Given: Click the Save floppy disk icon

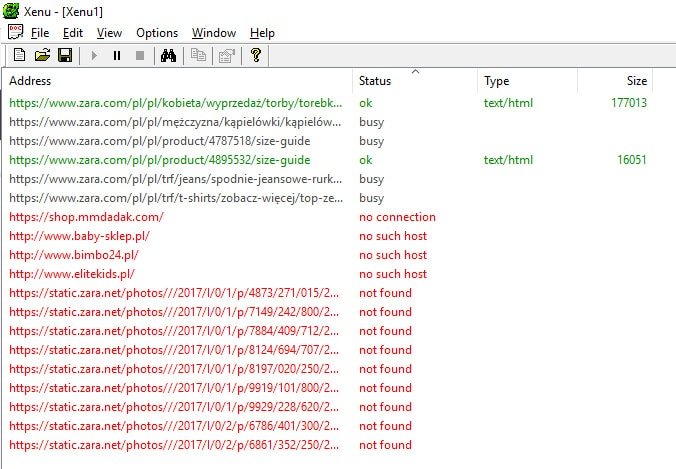Looking at the screenshot, I should point(65,55).
